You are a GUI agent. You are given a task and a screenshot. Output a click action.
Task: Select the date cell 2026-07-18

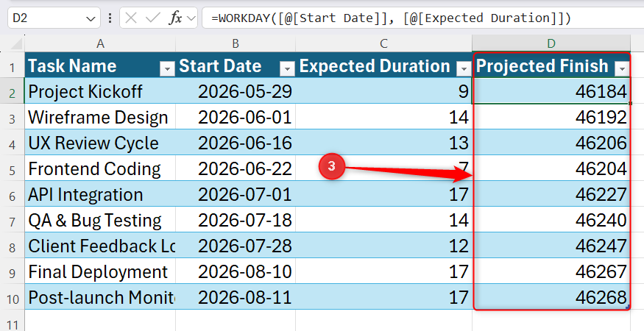(236, 220)
